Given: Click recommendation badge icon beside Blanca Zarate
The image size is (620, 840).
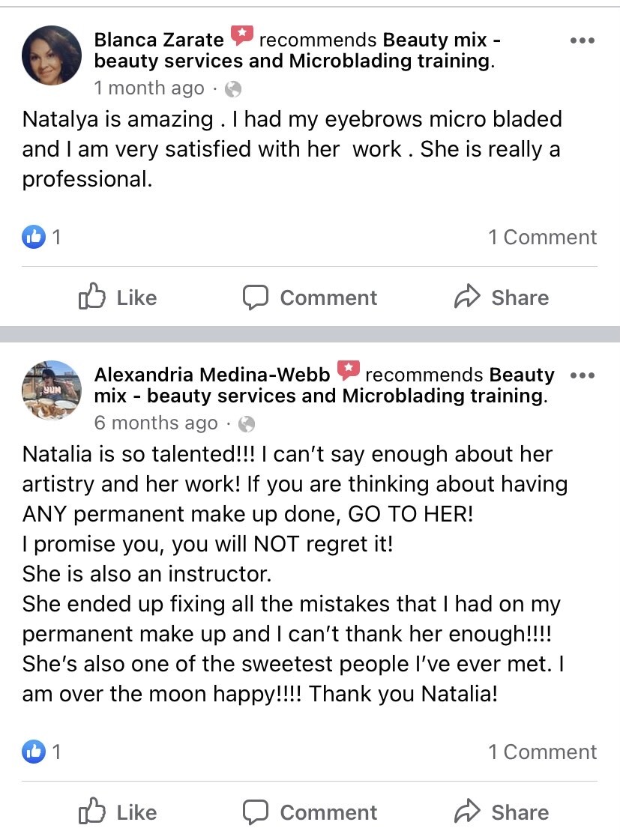Looking at the screenshot, I should (241, 35).
